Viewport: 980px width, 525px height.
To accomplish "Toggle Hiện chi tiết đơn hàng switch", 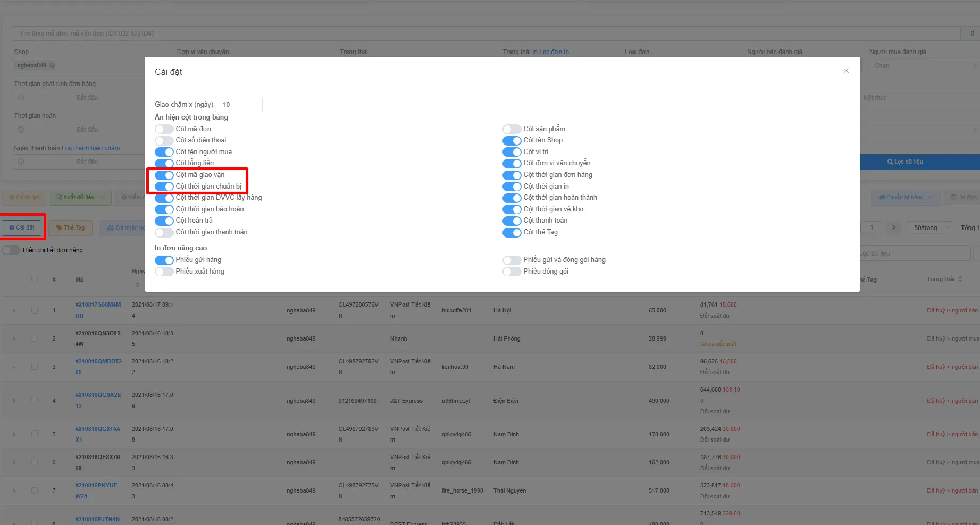I will [x=11, y=250].
